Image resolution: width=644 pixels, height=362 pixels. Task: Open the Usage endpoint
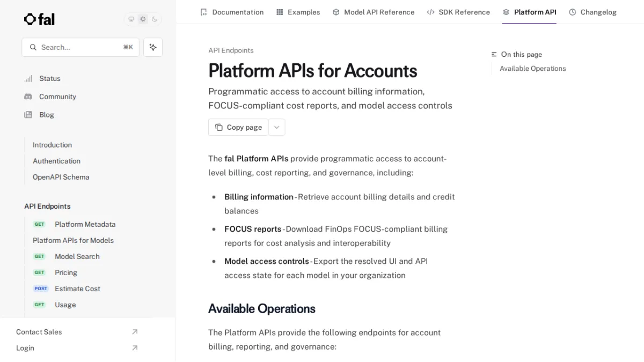tap(65, 305)
